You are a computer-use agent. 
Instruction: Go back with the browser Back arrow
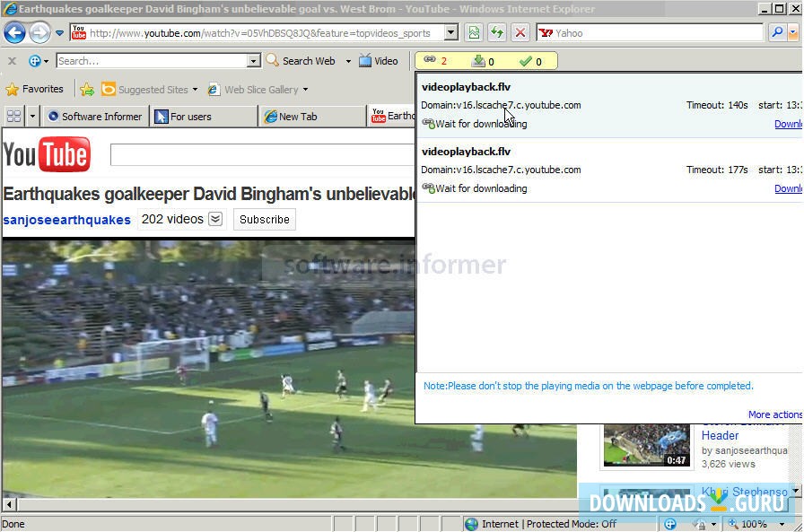pos(14,33)
